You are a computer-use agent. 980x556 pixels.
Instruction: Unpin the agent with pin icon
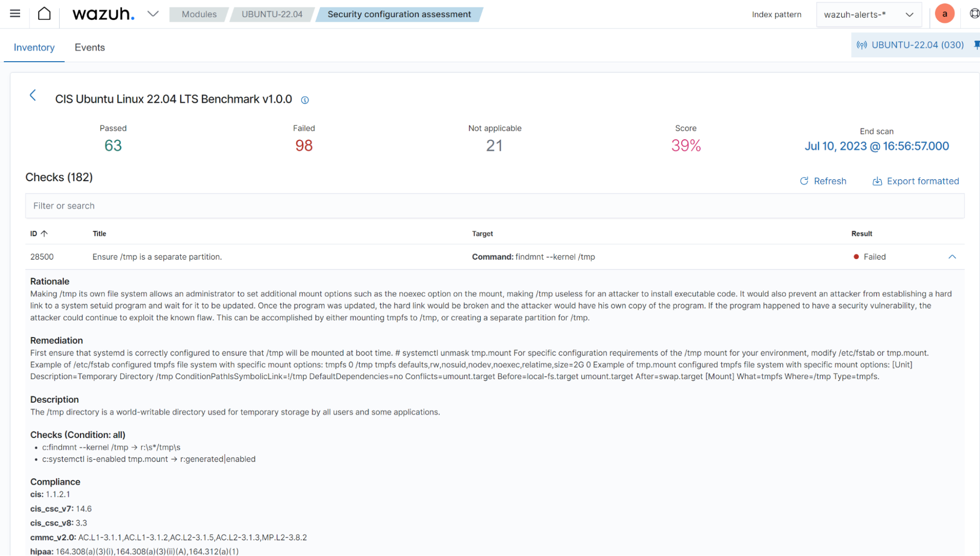[977, 45]
